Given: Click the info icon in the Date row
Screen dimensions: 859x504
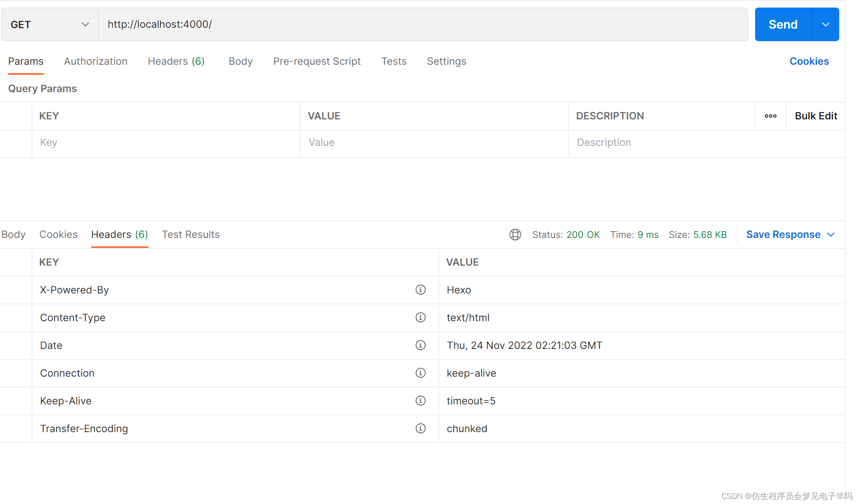Looking at the screenshot, I should point(420,345).
